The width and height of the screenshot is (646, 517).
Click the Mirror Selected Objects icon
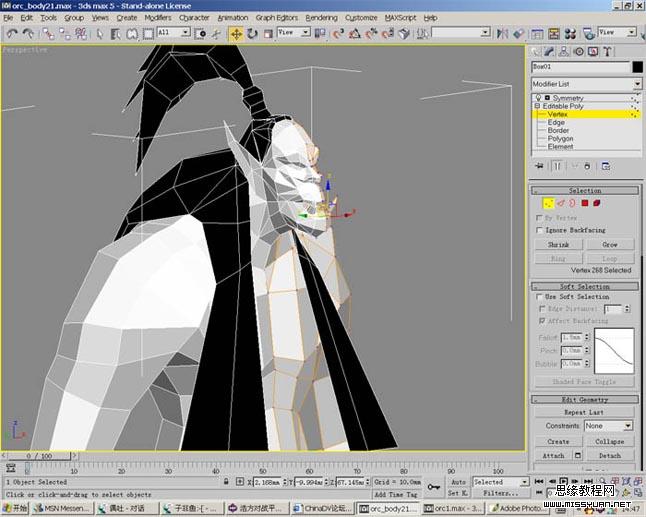pyautogui.click(x=502, y=34)
